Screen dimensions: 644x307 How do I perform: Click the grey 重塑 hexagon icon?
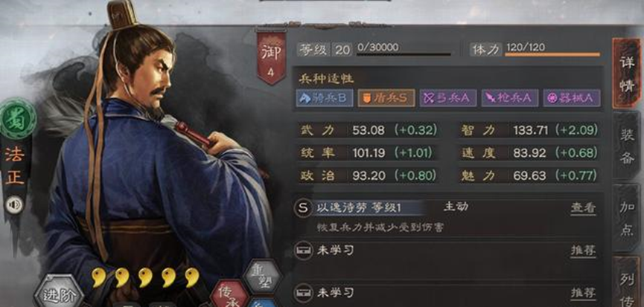point(262,276)
